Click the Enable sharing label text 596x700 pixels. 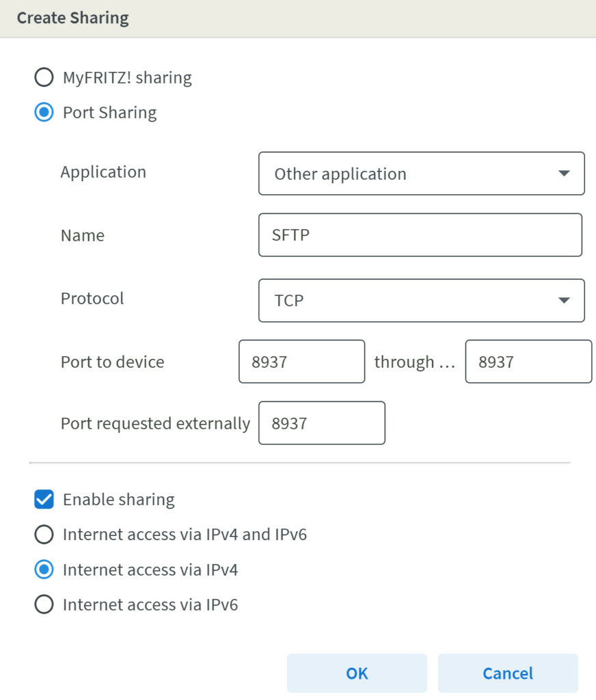(x=118, y=499)
